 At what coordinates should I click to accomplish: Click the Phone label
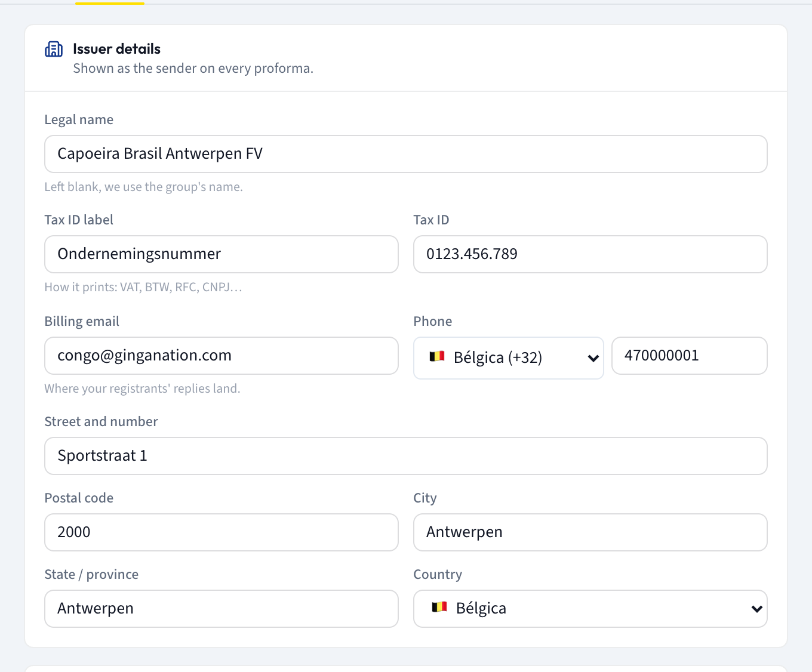433,321
